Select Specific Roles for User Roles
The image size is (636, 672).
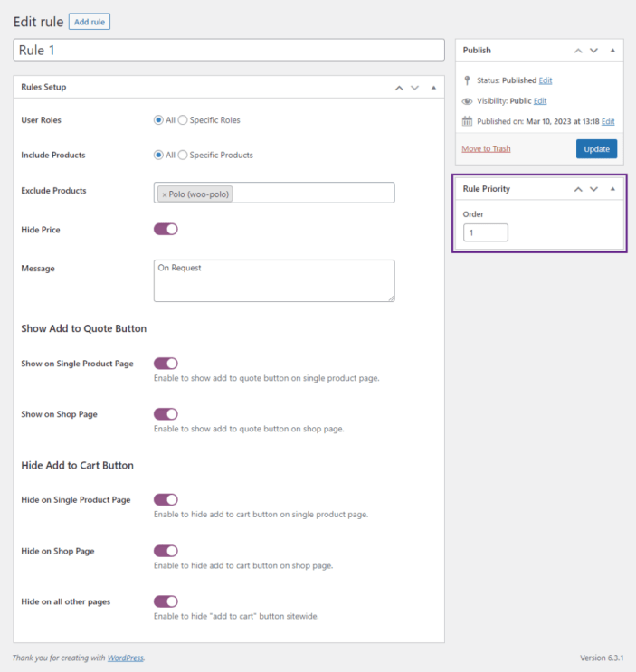point(183,120)
